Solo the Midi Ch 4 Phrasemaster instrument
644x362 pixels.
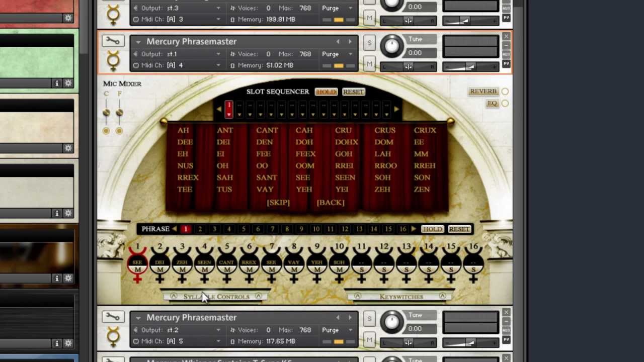(x=369, y=43)
